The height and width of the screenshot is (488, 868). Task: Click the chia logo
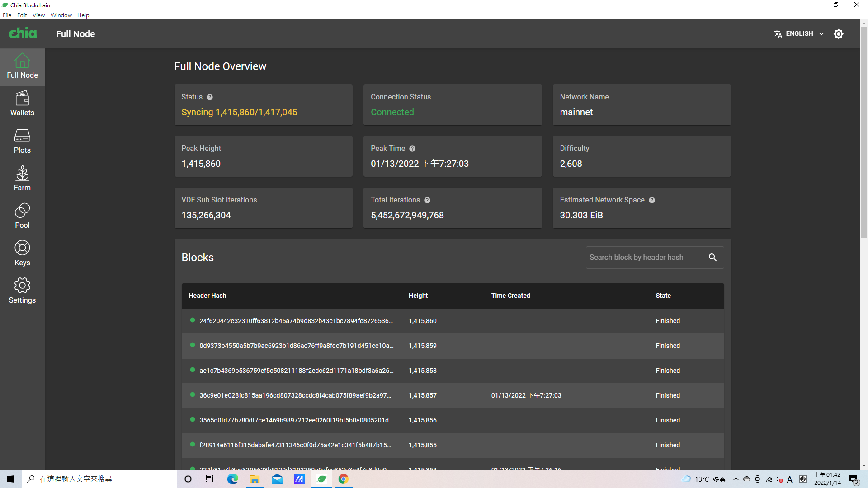[x=23, y=33]
